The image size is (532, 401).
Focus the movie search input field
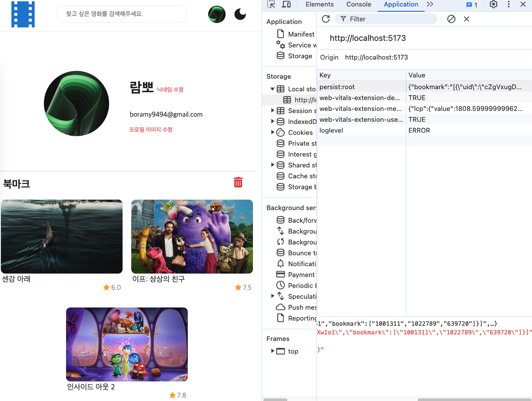(122, 14)
